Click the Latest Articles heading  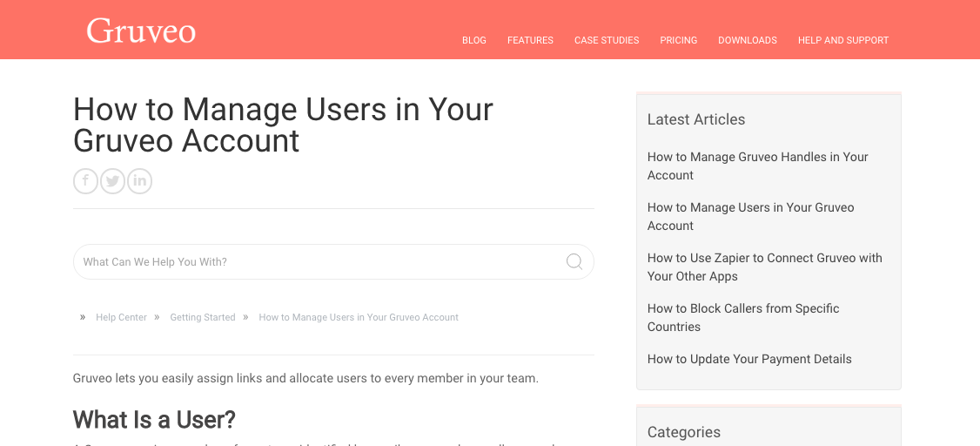coord(695,119)
